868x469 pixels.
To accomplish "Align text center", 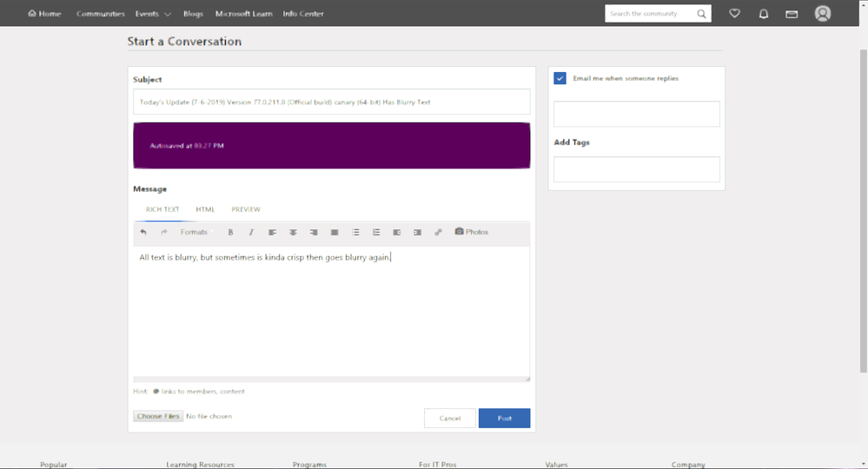I will pyautogui.click(x=293, y=232).
